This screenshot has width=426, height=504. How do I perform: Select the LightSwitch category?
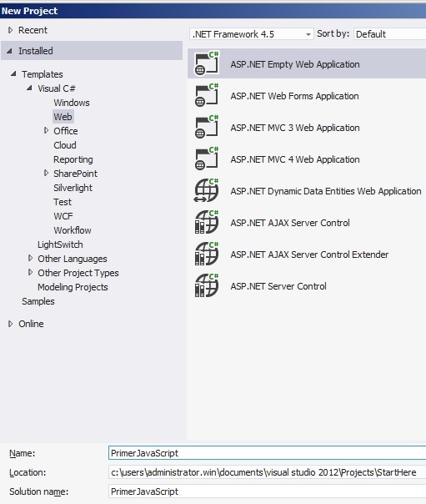(x=60, y=244)
